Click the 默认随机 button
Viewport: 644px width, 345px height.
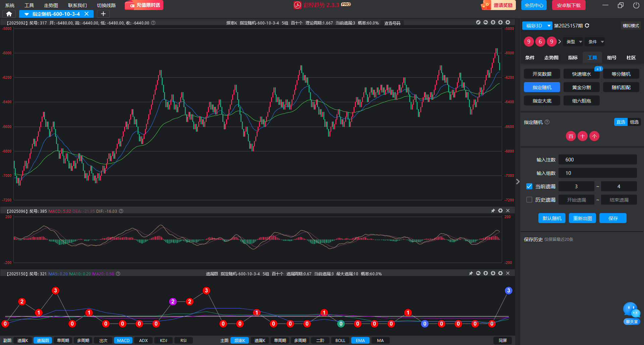(x=552, y=218)
